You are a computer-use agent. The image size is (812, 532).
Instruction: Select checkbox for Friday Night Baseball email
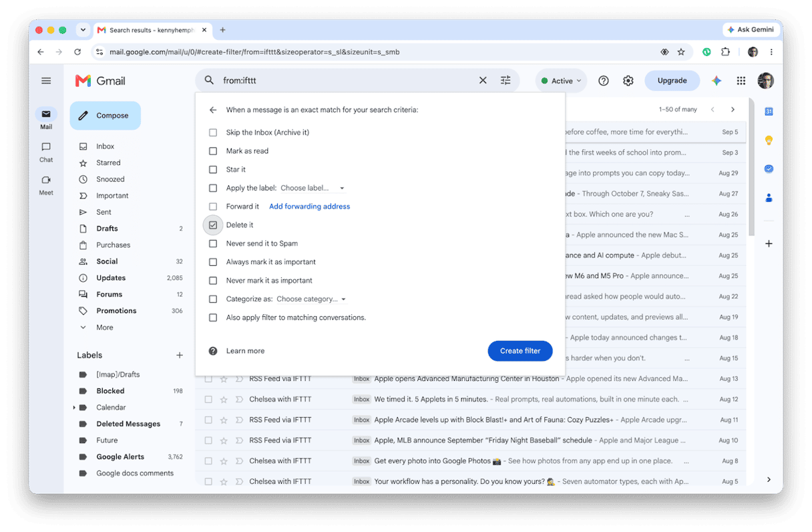[208, 440]
